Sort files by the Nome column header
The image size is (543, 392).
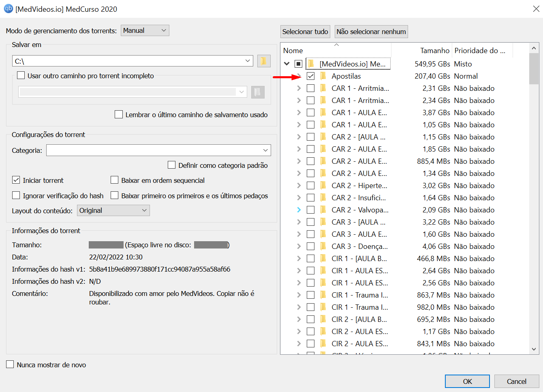(293, 51)
